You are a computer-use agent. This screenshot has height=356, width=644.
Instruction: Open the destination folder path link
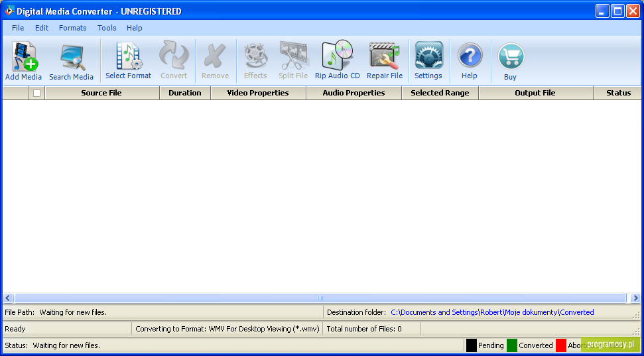coord(492,312)
